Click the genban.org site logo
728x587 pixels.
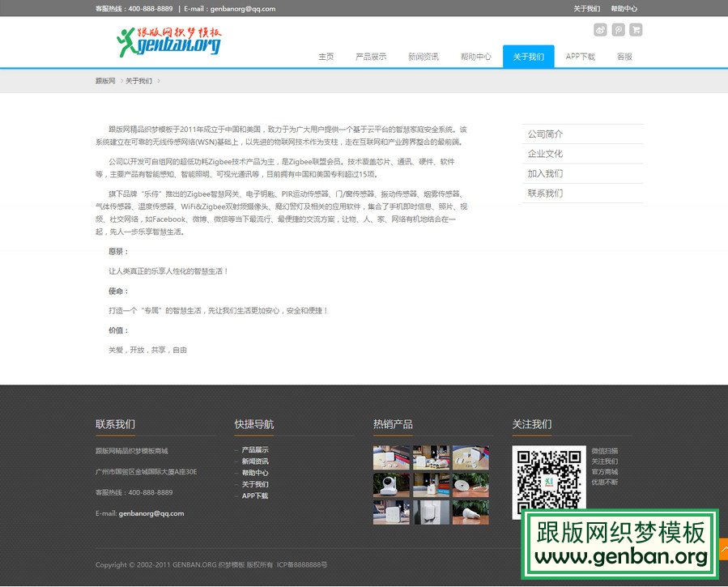coord(170,40)
